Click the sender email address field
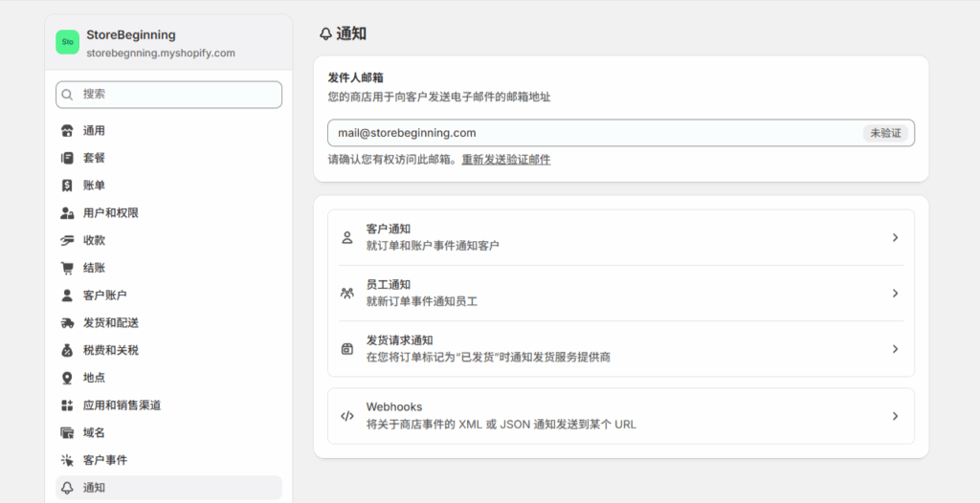This screenshot has width=980, height=503. coord(593,133)
